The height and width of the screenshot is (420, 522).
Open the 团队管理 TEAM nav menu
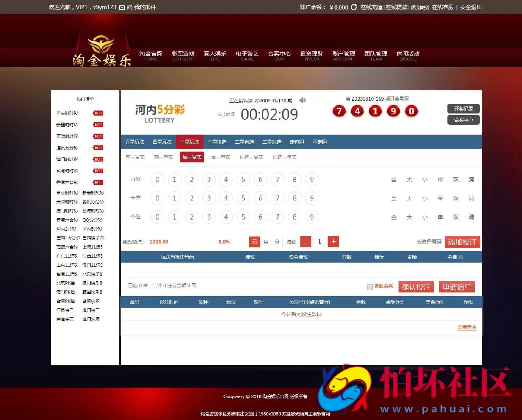tap(376, 56)
